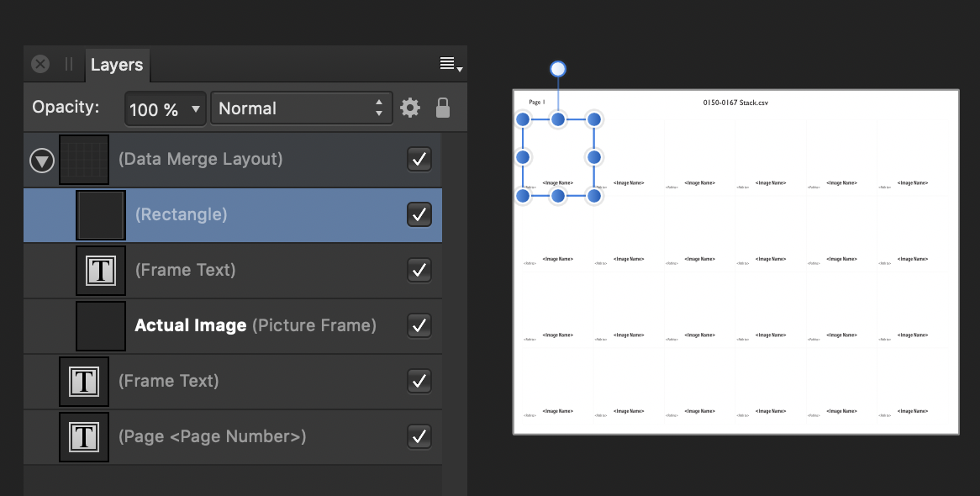This screenshot has width=980, height=496.
Task: Select the Layers tab
Action: point(117,65)
